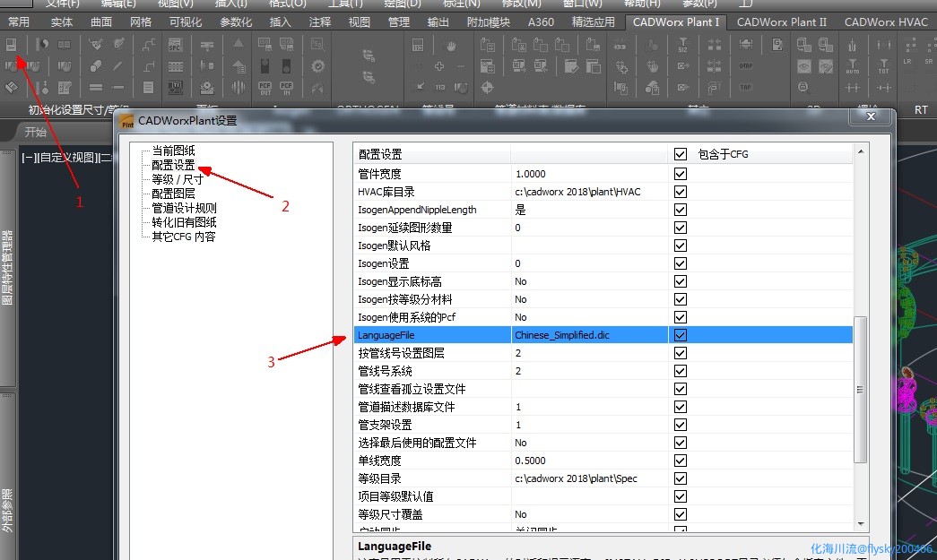
Task: Select 转化旧有图纸 tree item
Action: point(184,222)
